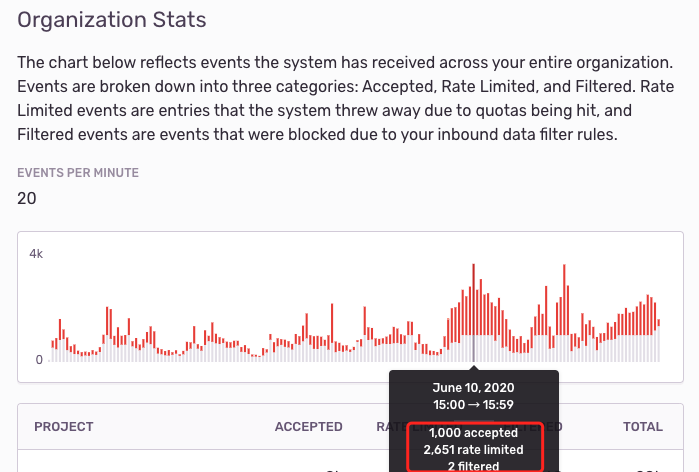Click the partially hidden RATE LIMITED column header
This screenshot has width=699, height=472.
click(382, 427)
